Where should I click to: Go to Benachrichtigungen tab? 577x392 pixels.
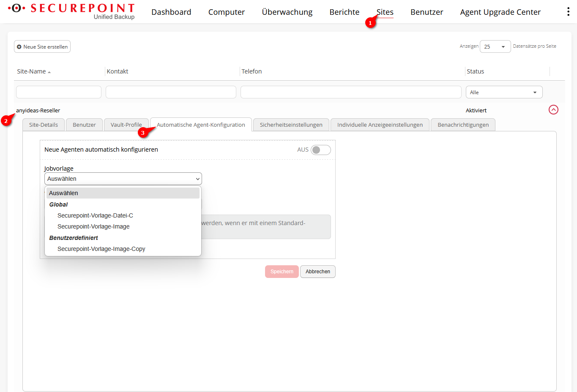coord(463,125)
